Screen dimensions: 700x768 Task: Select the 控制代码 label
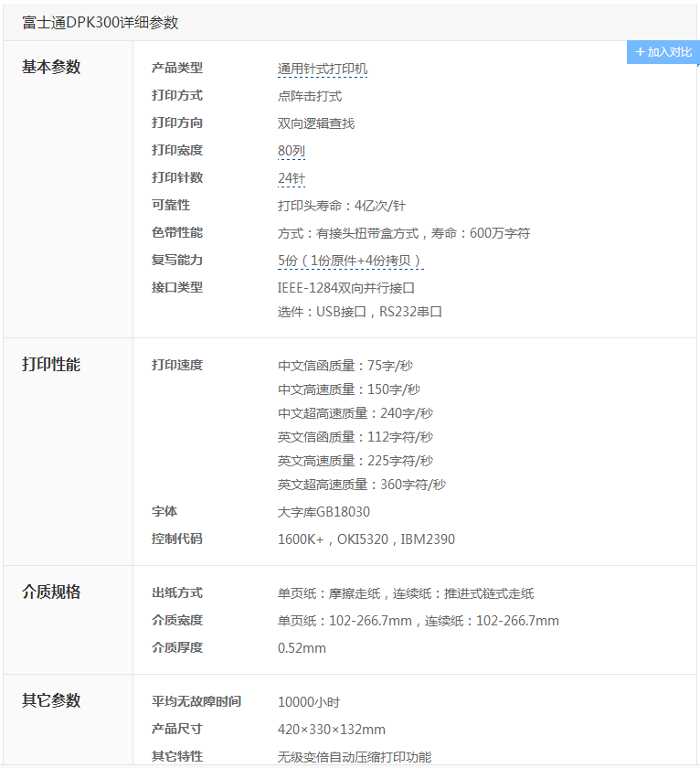[x=176, y=539]
